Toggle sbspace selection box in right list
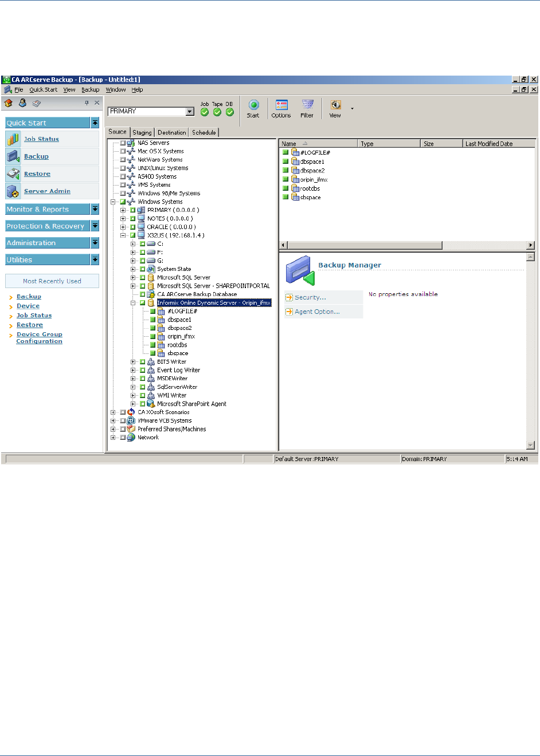The height and width of the screenshot is (756, 540). (285, 197)
